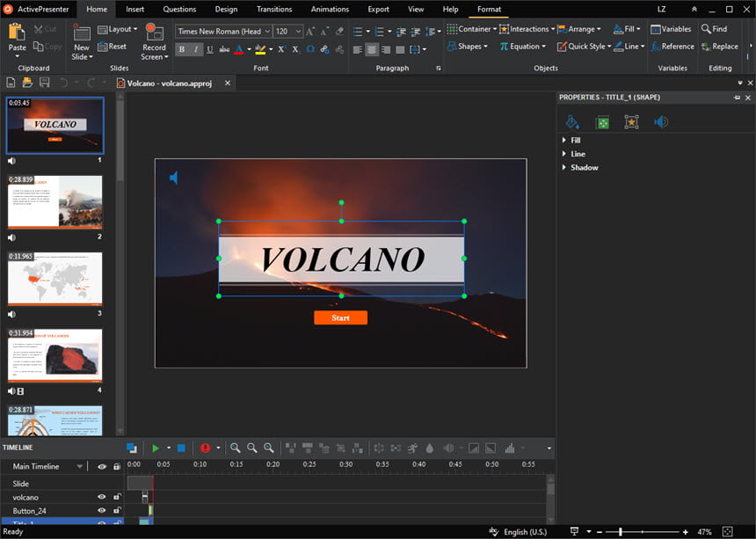Click the zoom slider in status bar

coord(643,532)
